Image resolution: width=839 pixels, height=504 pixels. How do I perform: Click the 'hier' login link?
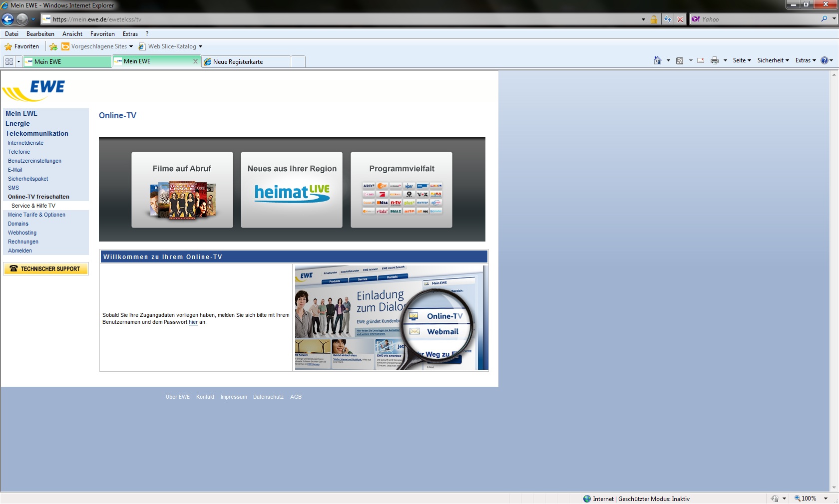pyautogui.click(x=193, y=322)
